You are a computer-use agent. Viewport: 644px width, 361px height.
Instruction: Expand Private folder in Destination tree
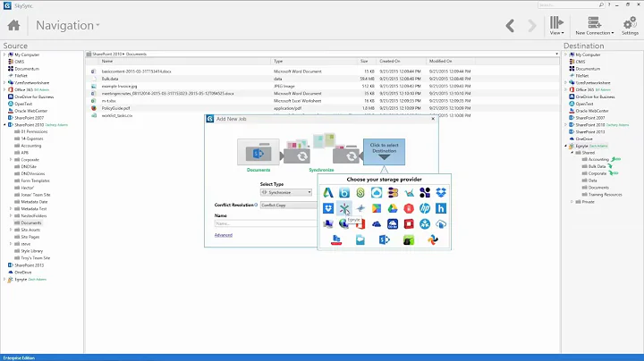[x=572, y=202]
